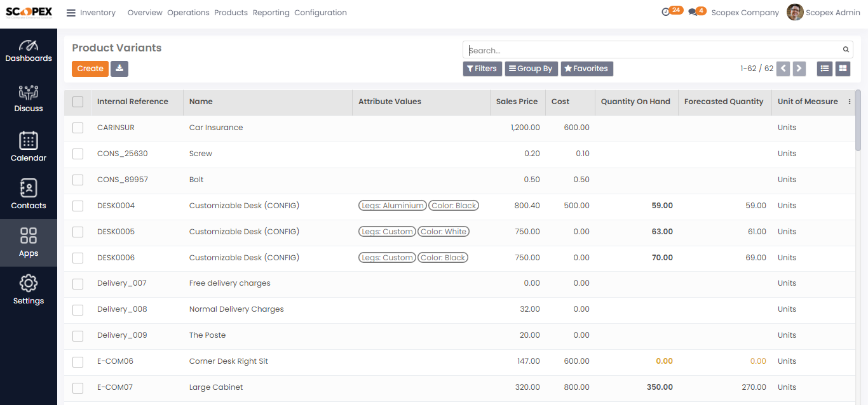Check the CONS_25630 Screw row checkbox

pos(78,154)
